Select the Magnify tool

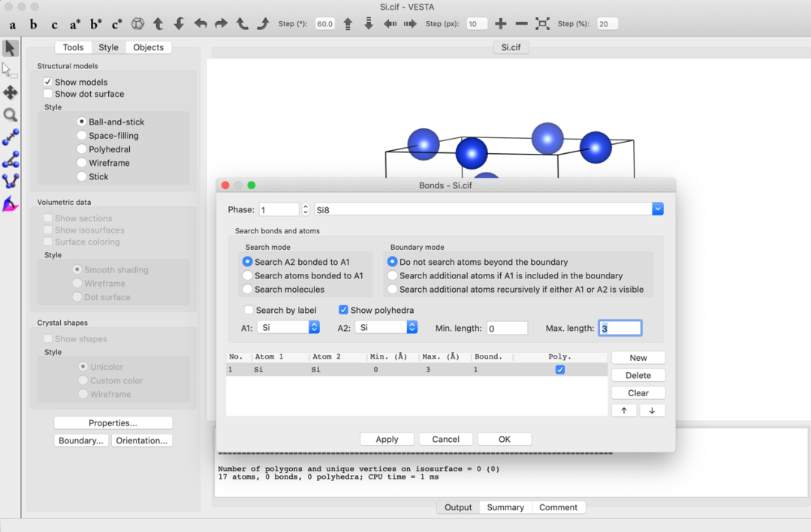10,115
